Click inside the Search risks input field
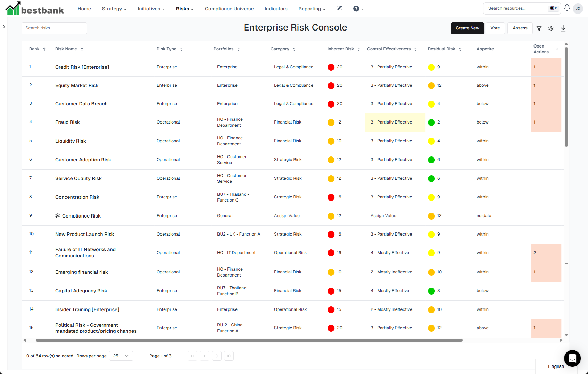588x374 pixels. tap(54, 28)
